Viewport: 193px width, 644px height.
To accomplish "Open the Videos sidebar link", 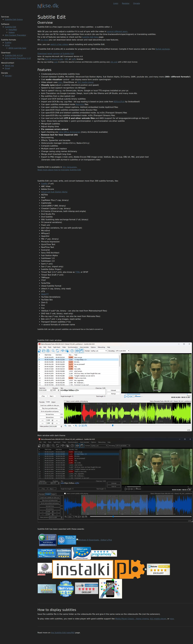I will tap(12, 32).
